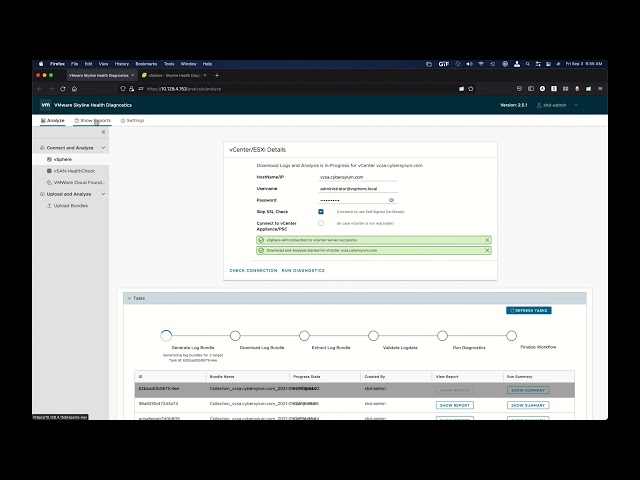The height and width of the screenshot is (480, 640).
Task: Click the Firefox reload button
Action: point(62,89)
